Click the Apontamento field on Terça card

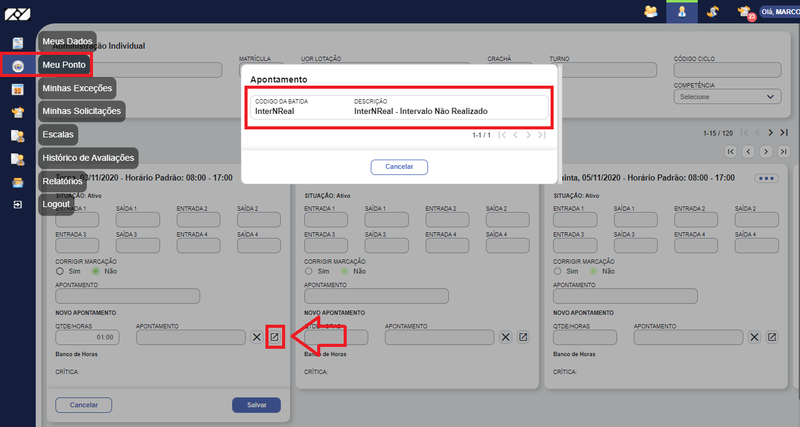tap(128, 296)
